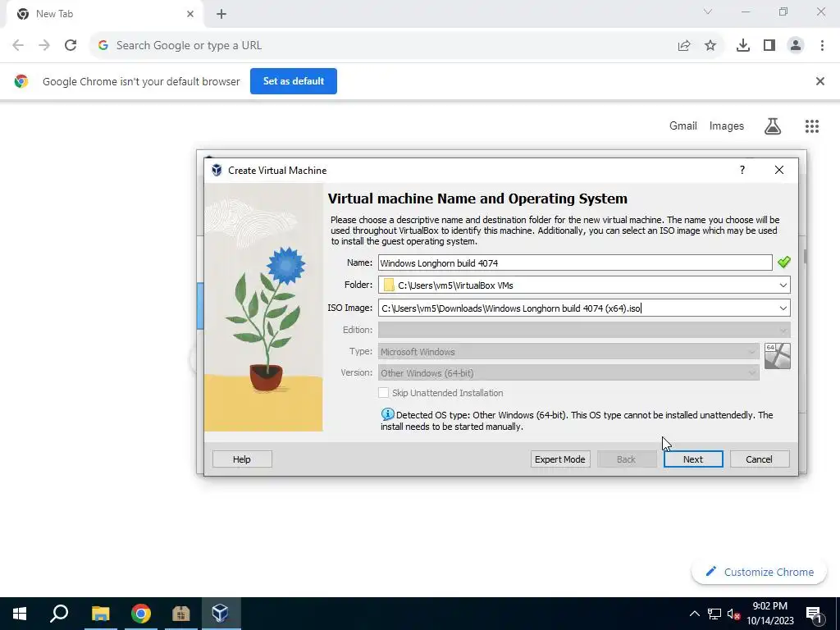Toggle Chrome side panel icon
Screen dimensions: 840x630
(x=769, y=46)
